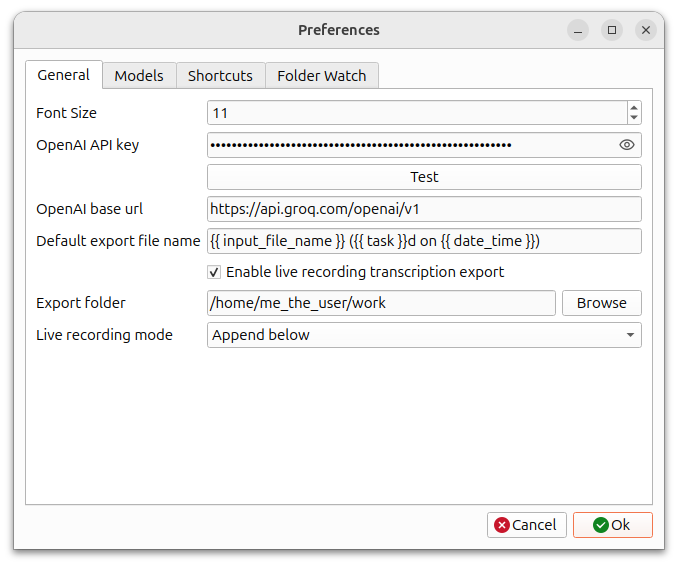Confirm preferences with Ok
The image size is (678, 566).
tap(612, 525)
